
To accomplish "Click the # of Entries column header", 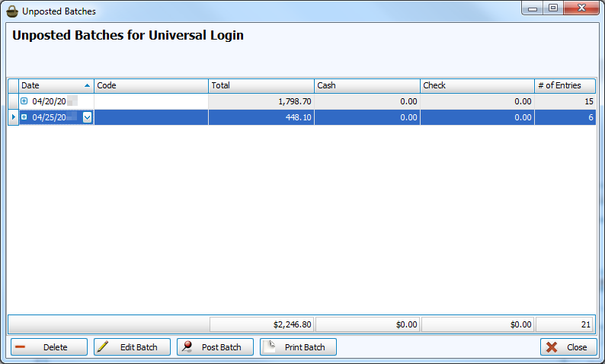I will pyautogui.click(x=565, y=86).
